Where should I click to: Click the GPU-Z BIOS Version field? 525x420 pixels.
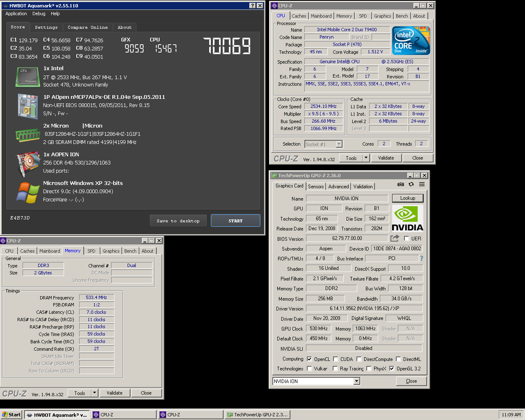347,238
